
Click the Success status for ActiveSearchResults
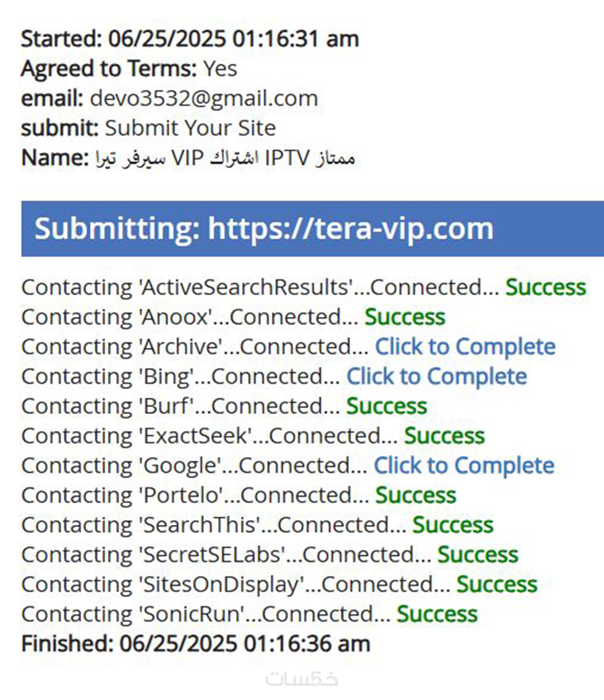546,287
